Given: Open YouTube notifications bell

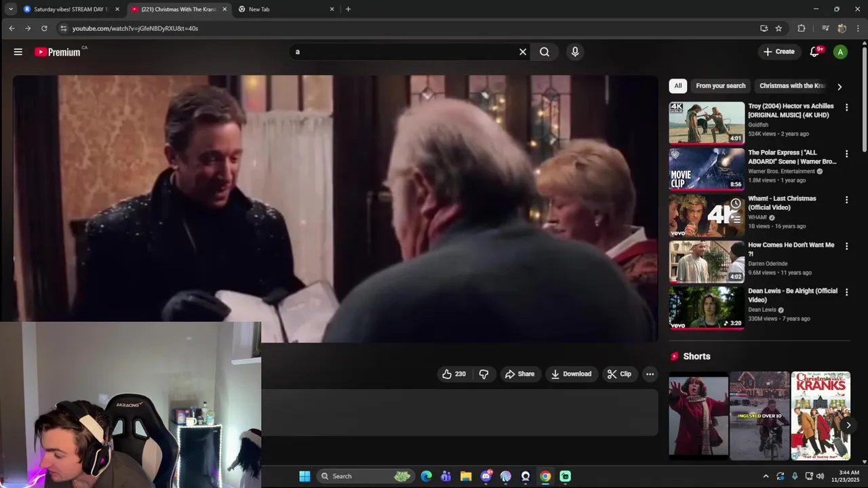Looking at the screenshot, I should [x=815, y=52].
